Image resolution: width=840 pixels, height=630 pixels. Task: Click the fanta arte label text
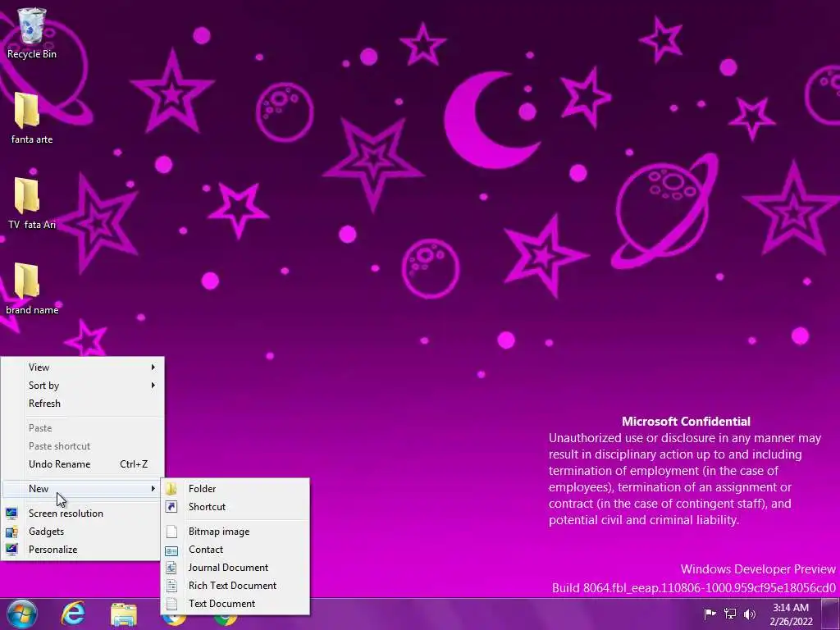click(x=32, y=139)
